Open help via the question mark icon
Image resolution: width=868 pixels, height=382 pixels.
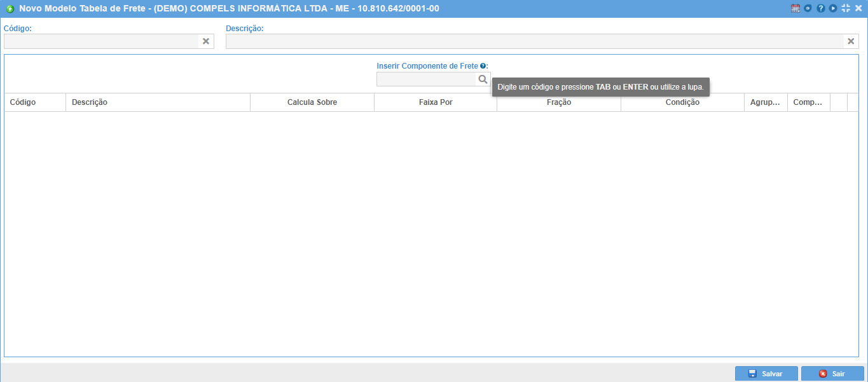[x=820, y=8]
